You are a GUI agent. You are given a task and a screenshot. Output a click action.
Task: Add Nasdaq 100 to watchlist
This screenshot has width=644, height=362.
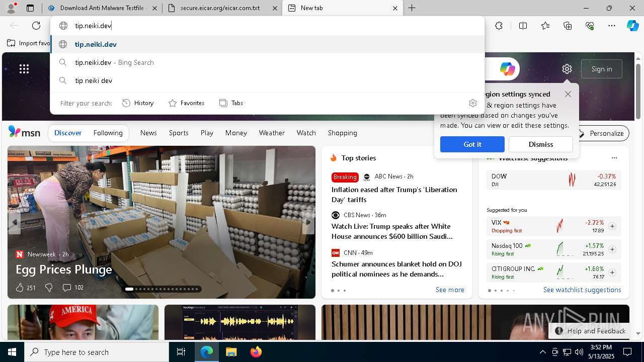tap(612, 249)
